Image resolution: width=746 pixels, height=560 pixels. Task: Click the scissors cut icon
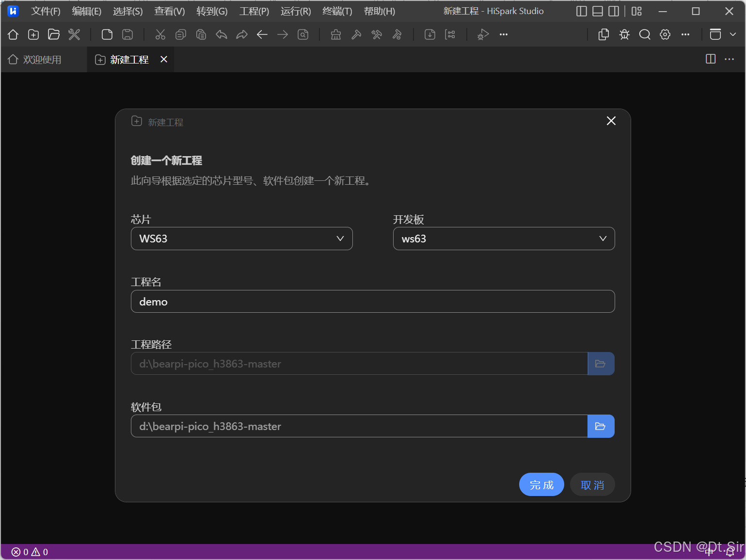(160, 34)
